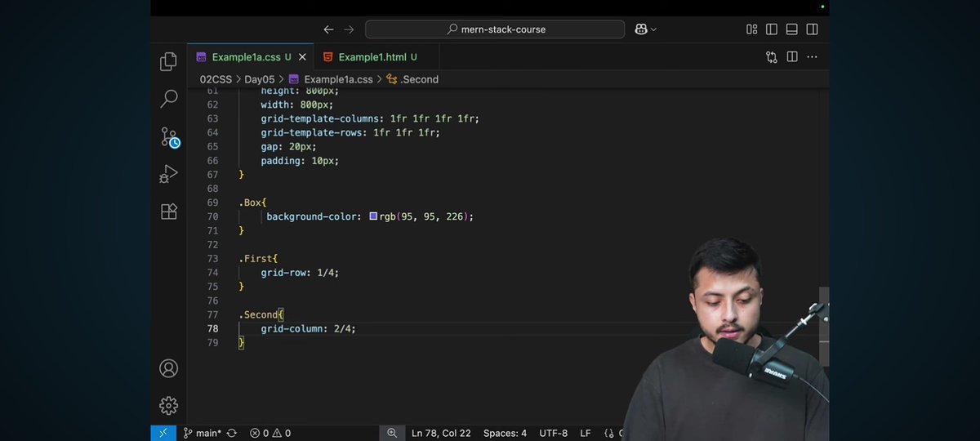The height and width of the screenshot is (441, 980).
Task: Click the zoom magnifier in status bar
Action: click(392, 433)
